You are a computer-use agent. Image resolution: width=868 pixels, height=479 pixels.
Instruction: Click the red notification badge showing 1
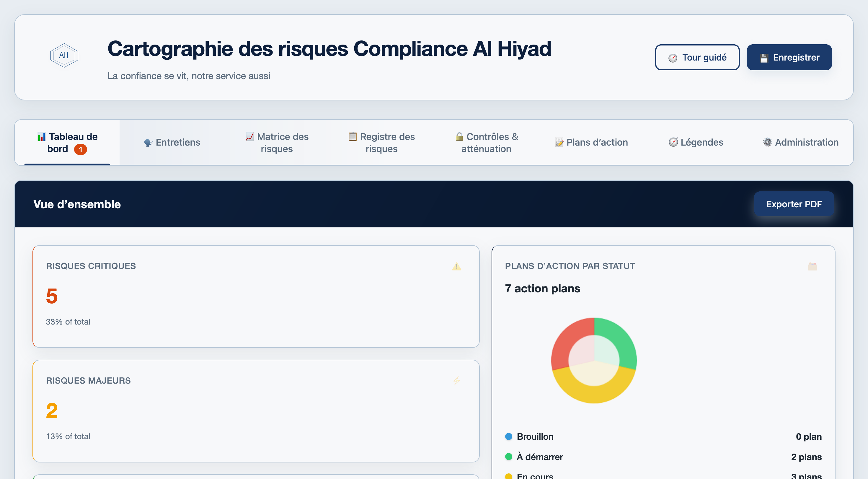pos(80,149)
